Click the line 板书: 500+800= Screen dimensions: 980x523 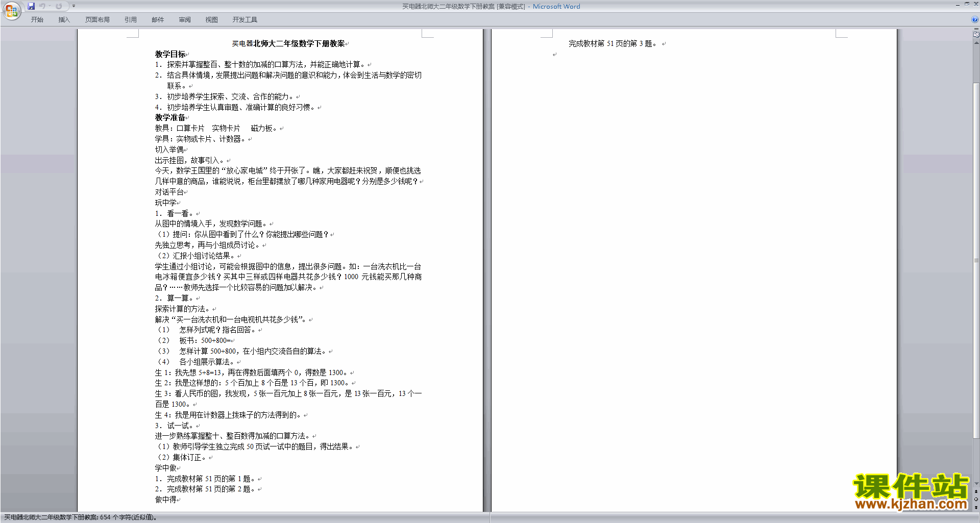tap(194, 340)
